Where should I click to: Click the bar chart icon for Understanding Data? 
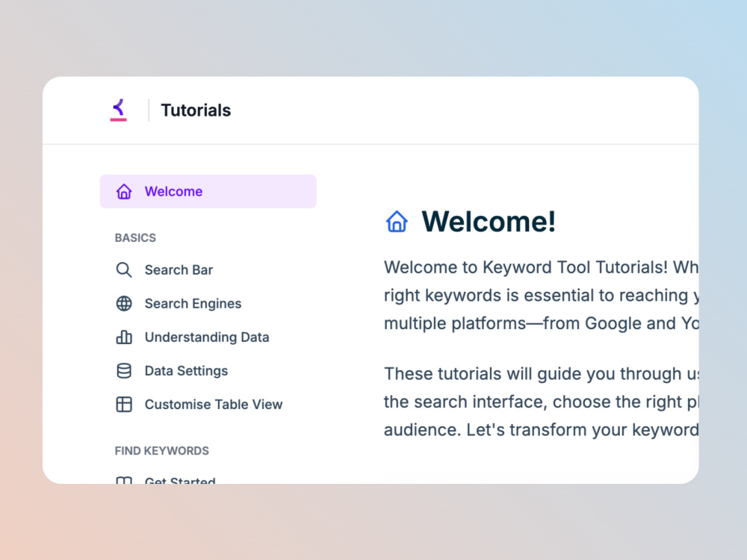124,337
